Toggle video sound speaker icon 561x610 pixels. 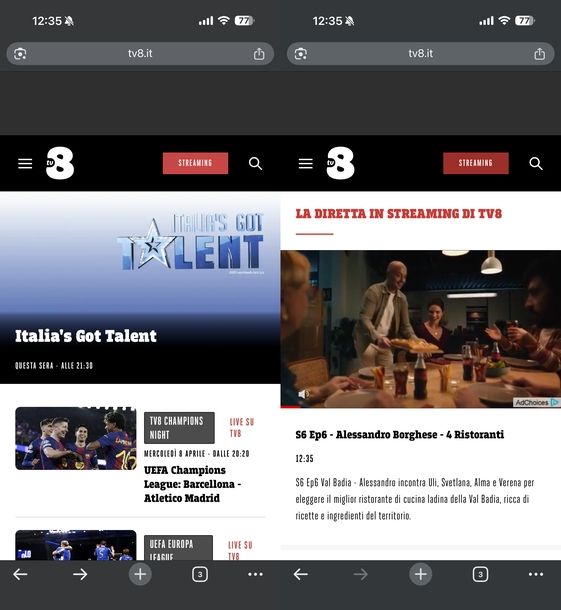(303, 394)
